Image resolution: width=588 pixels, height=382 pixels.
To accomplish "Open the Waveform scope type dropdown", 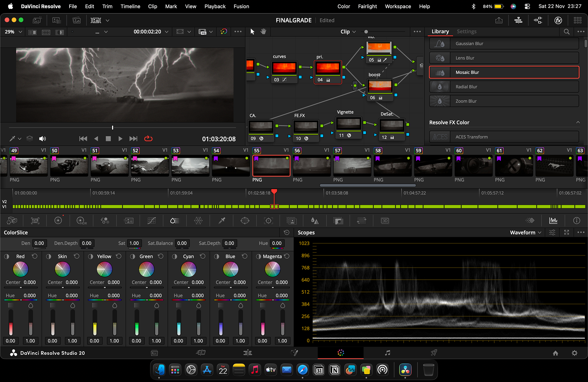I will (526, 233).
